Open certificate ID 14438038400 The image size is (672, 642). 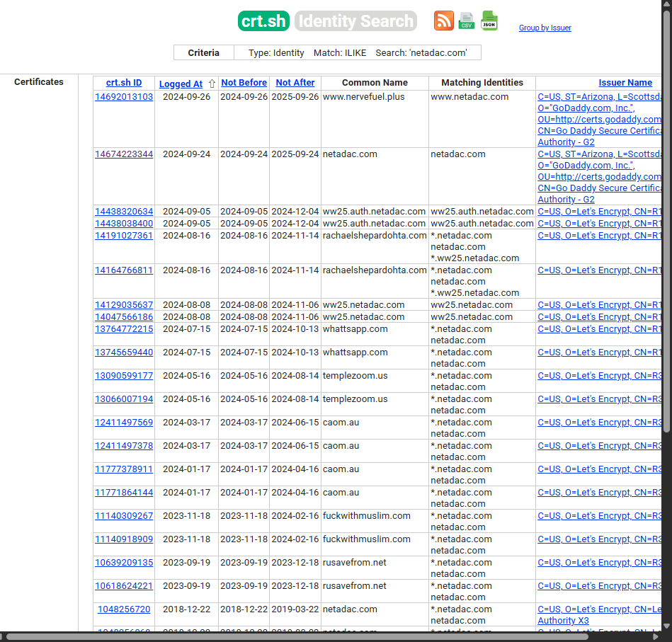click(x=124, y=224)
